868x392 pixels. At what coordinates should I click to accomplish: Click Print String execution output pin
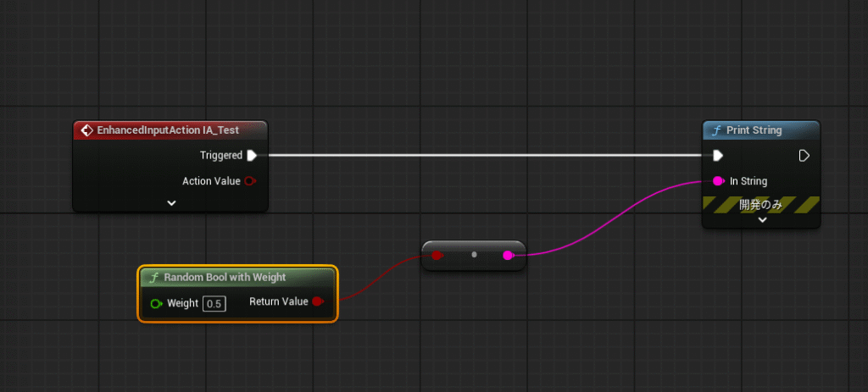[x=804, y=156]
